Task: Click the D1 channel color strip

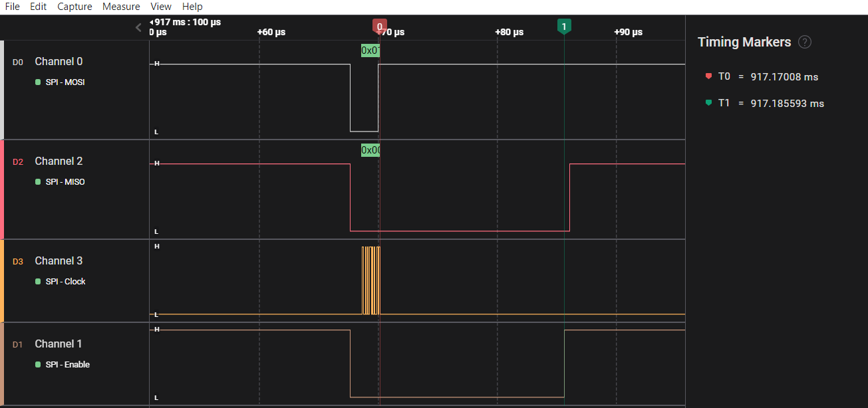Action: (2, 364)
